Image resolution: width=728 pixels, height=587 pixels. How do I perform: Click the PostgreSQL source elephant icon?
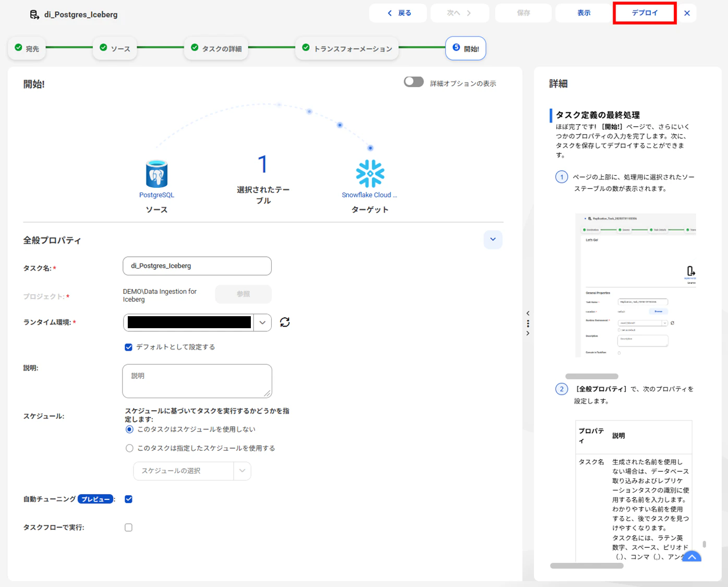pyautogui.click(x=156, y=174)
